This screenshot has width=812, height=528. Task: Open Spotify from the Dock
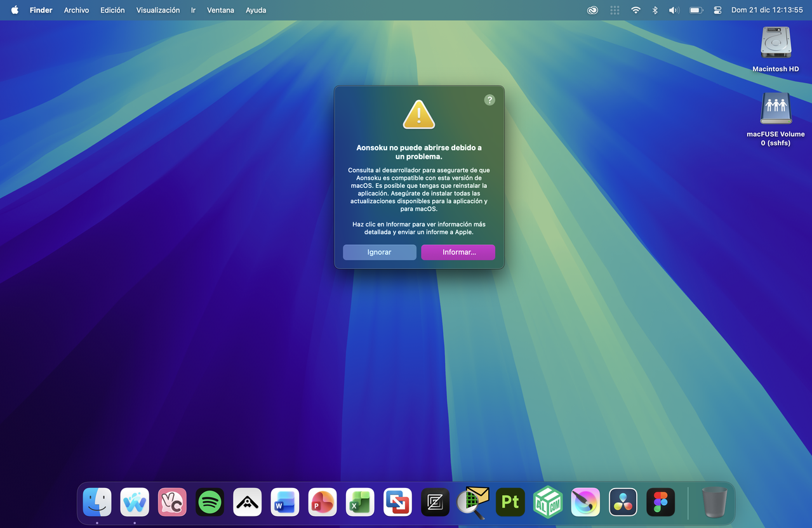pyautogui.click(x=210, y=502)
